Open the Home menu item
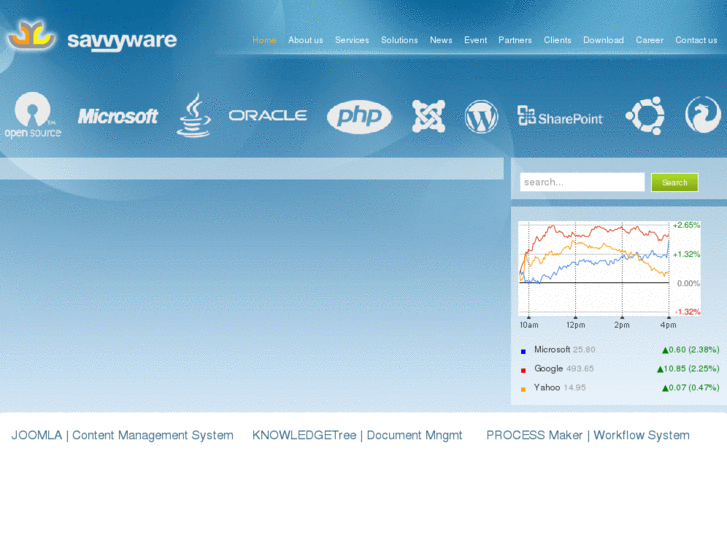 (x=264, y=40)
